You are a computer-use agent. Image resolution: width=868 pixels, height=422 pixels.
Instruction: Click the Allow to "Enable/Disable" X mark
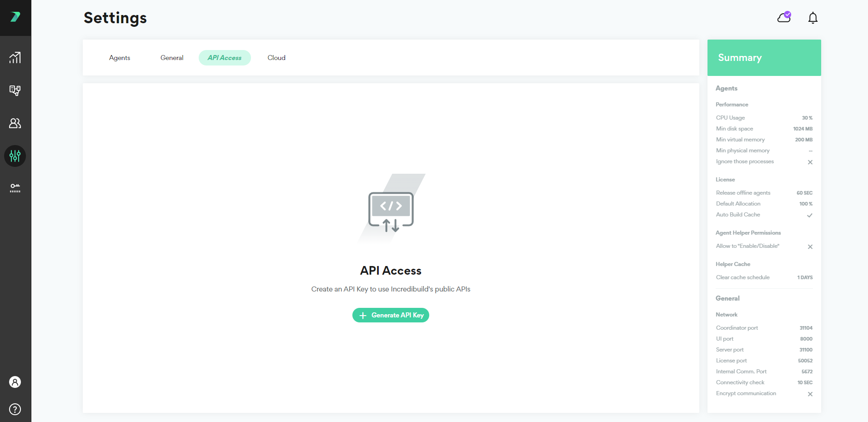810,246
